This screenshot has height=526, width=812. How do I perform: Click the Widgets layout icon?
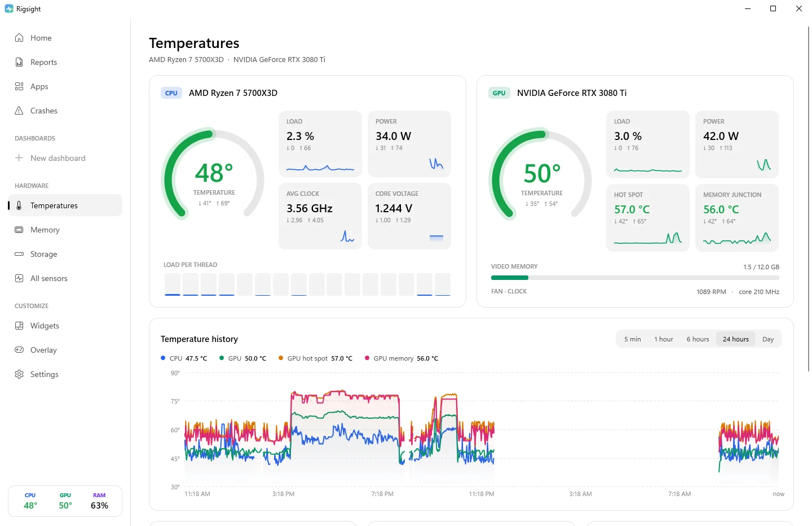19,326
